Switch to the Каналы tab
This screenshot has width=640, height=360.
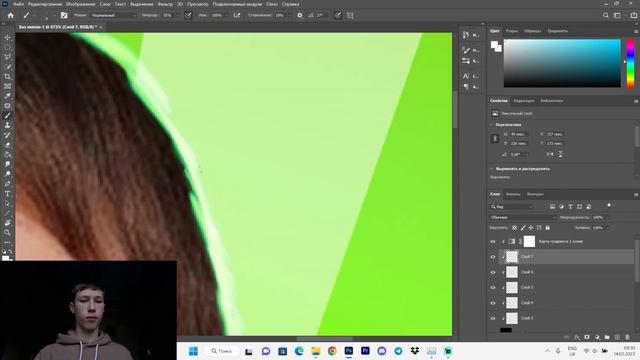click(513, 194)
